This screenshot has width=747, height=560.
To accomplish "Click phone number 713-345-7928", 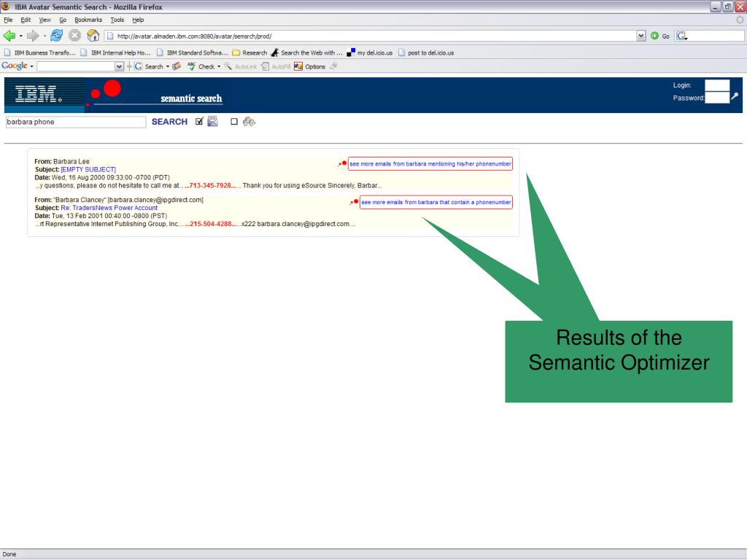I will [x=210, y=186].
